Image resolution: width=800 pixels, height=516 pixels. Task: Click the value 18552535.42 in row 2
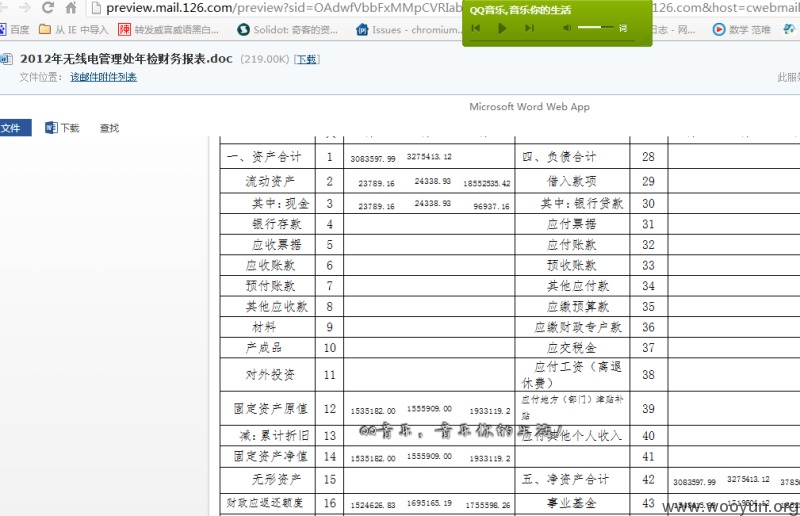pyautogui.click(x=487, y=183)
